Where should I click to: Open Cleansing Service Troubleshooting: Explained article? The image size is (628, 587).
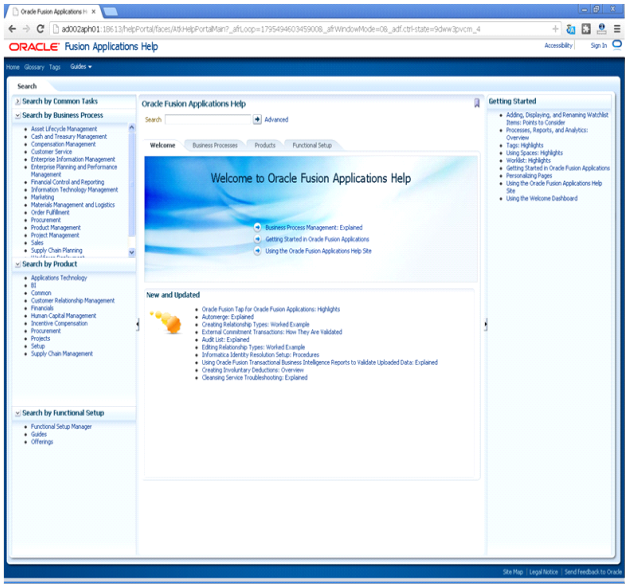254,378
